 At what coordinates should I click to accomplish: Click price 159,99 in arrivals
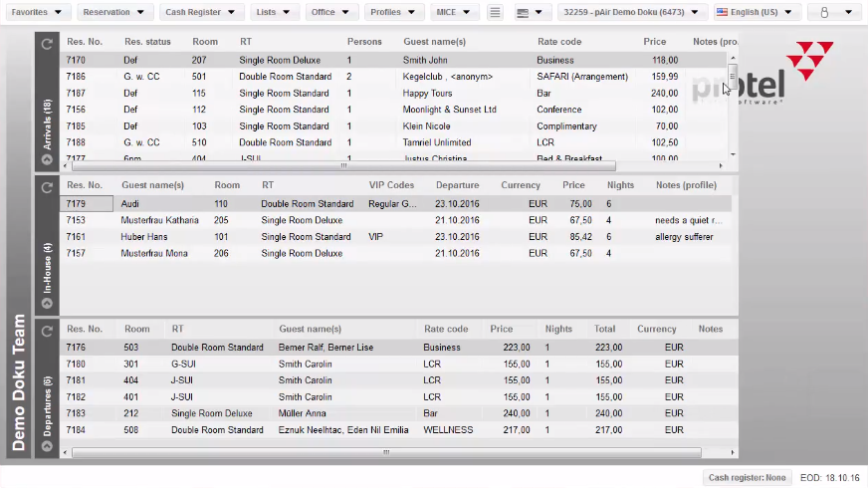[x=664, y=77]
